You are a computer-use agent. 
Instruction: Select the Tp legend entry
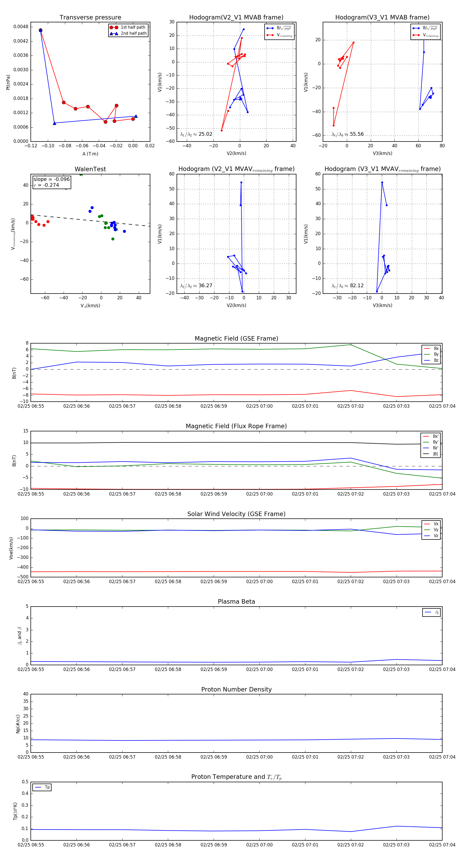click(42, 788)
